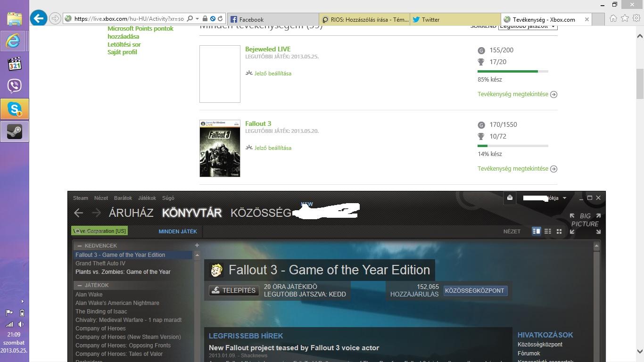644x362 pixels.
Task: Open the Minden játék filter dropdown
Action: click(178, 231)
